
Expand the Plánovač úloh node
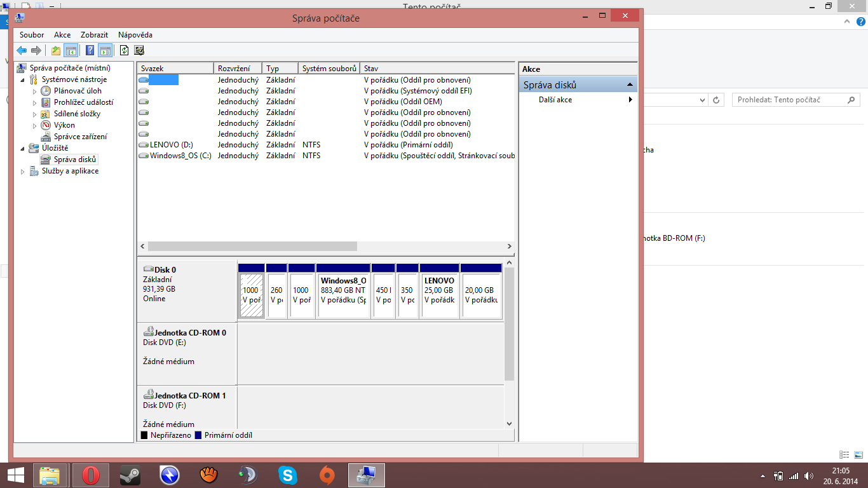(x=35, y=91)
